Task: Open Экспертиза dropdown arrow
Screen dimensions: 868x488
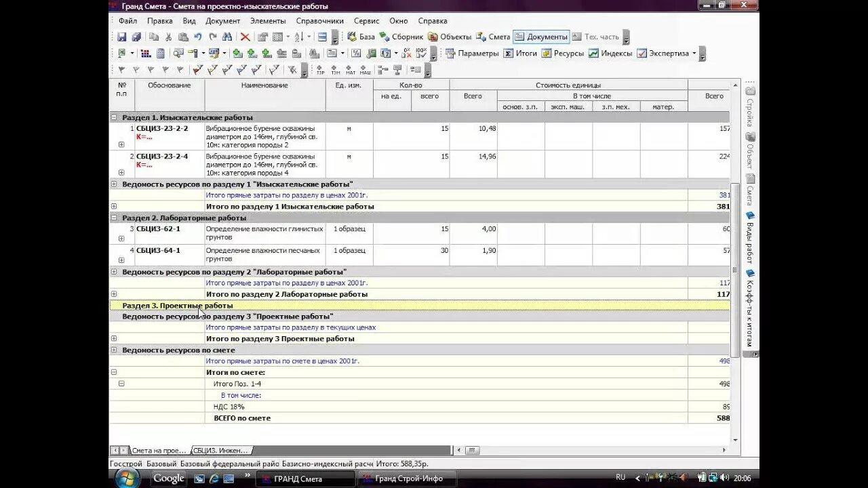Action: (x=694, y=53)
